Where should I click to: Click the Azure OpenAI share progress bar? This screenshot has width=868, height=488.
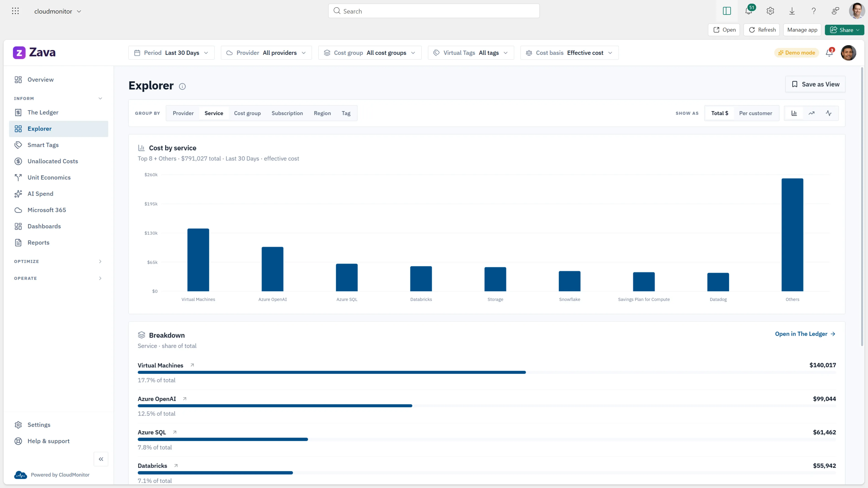tap(487, 406)
